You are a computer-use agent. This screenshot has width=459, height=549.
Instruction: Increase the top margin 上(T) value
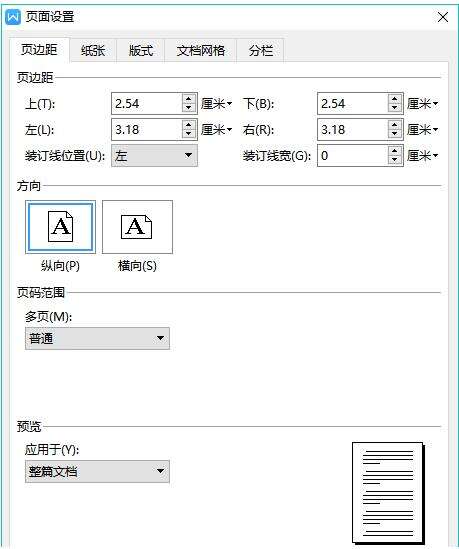(188, 99)
